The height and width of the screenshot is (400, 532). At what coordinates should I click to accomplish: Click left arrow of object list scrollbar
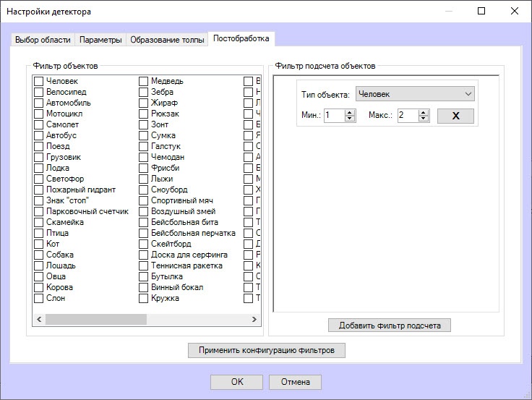click(39, 319)
